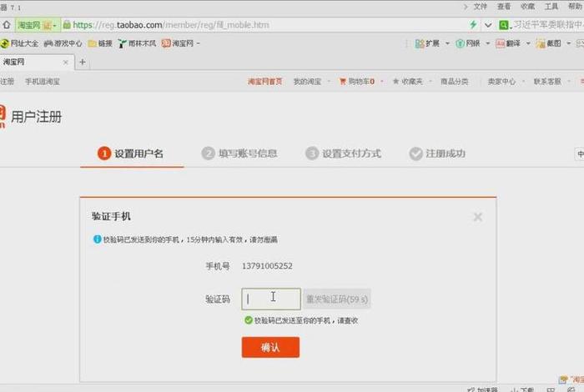The image size is (584, 392).
Task: Click the 重发验证码 resend button
Action: point(337,299)
